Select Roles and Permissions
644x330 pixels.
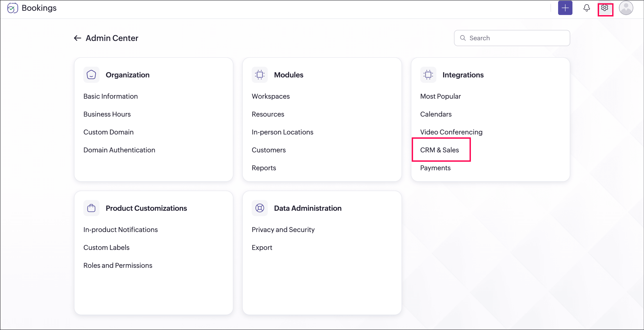click(x=118, y=265)
